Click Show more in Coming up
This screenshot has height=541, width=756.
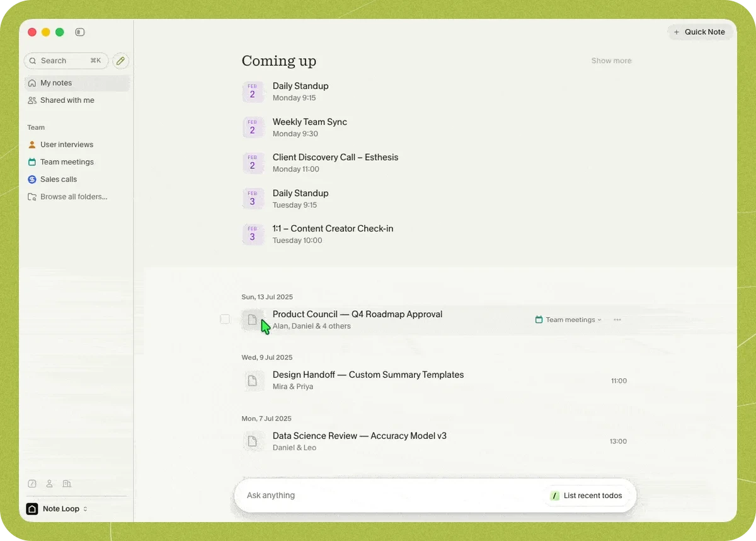tap(611, 61)
